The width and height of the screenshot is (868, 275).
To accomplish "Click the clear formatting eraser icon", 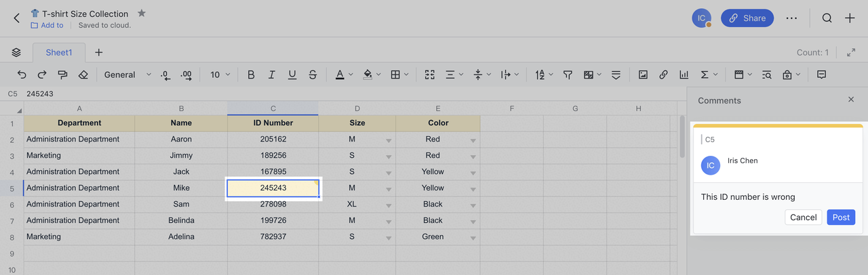I will click(x=83, y=75).
